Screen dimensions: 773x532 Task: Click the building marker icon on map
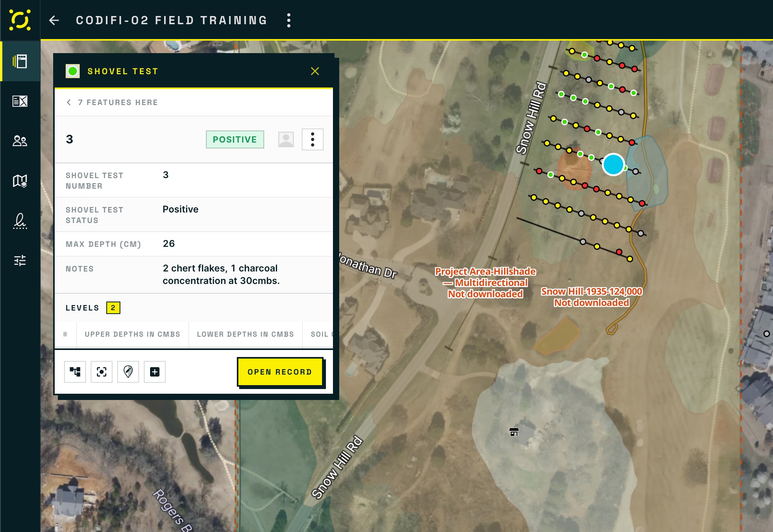[514, 432]
